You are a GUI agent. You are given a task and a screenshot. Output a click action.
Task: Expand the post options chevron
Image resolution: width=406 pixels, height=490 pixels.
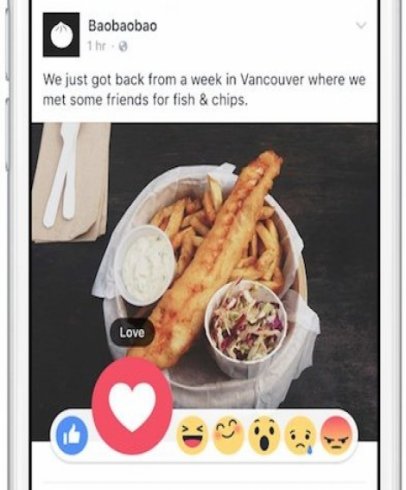coord(361,25)
